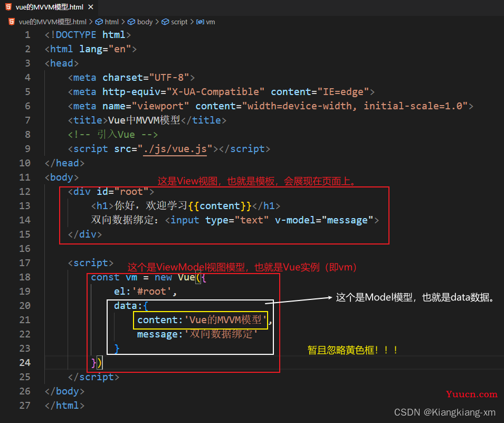The image size is (504, 423).
Task: Click 你好，欢迎学习 text in the h1
Action: (151, 206)
